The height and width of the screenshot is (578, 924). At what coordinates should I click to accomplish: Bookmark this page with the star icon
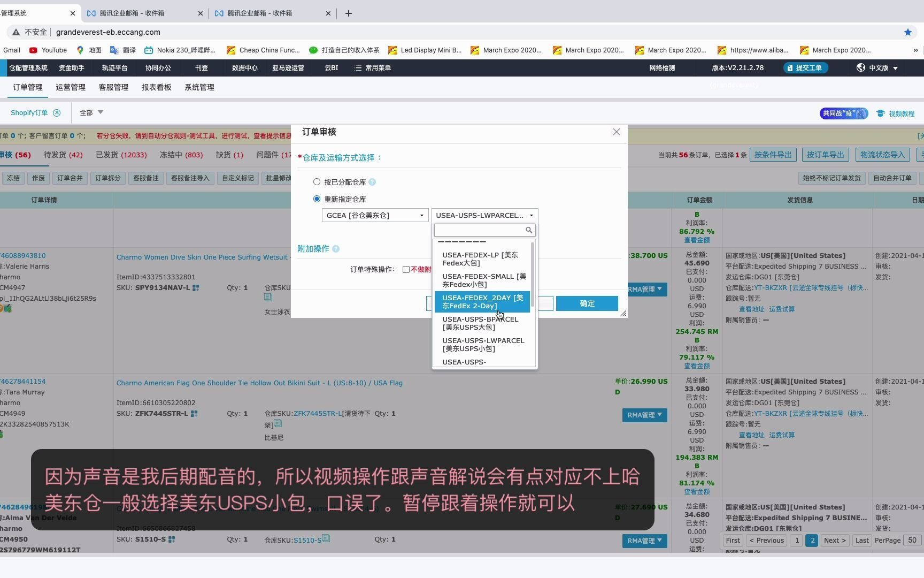pyautogui.click(x=907, y=32)
